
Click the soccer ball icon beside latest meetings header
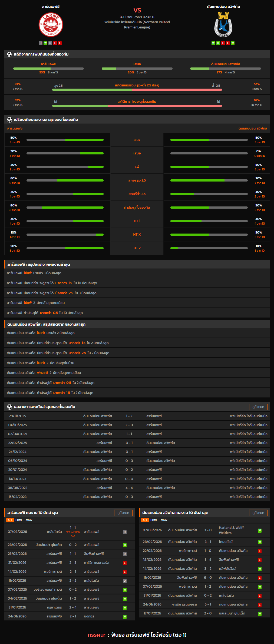coord(9,407)
